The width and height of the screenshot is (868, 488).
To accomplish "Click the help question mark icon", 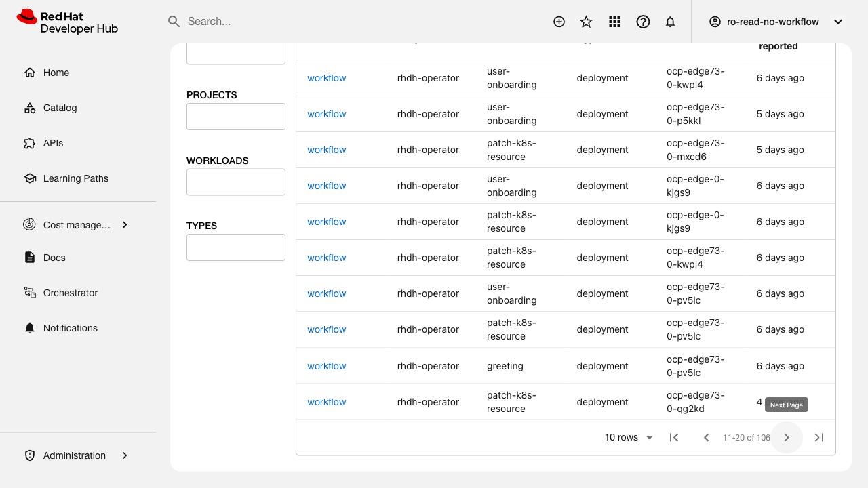I will click(643, 22).
